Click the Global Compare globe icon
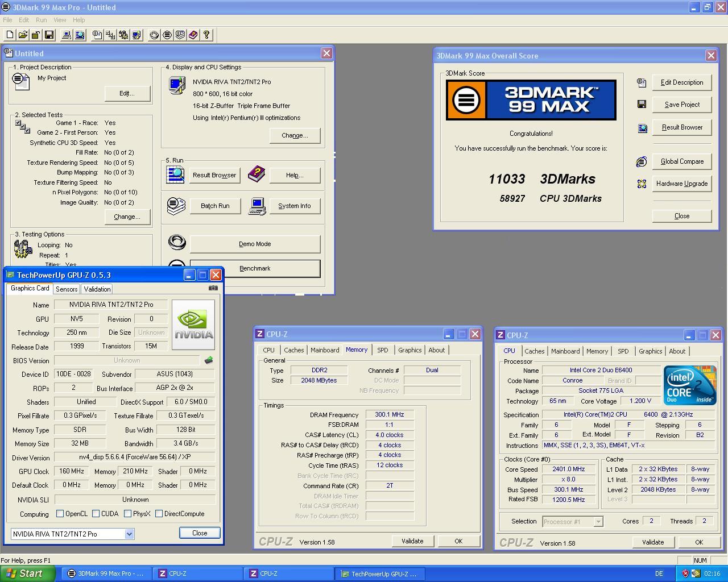The image size is (728, 582). (642, 161)
